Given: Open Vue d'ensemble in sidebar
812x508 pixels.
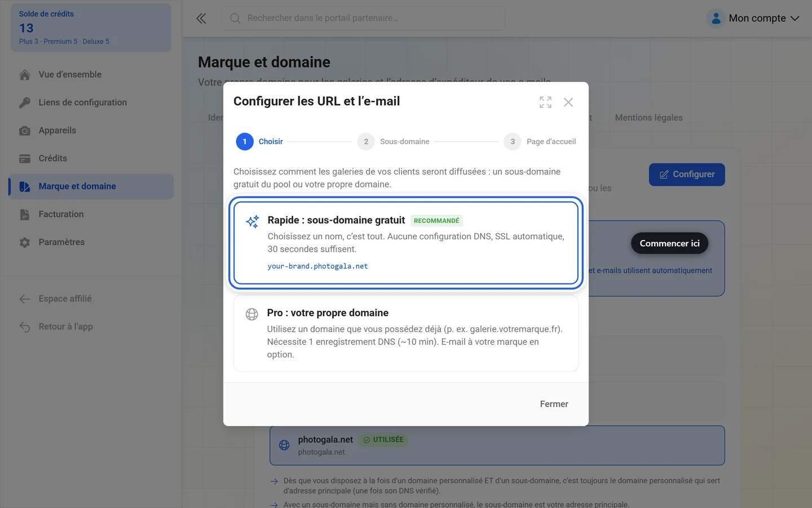Looking at the screenshot, I should 91,75.
